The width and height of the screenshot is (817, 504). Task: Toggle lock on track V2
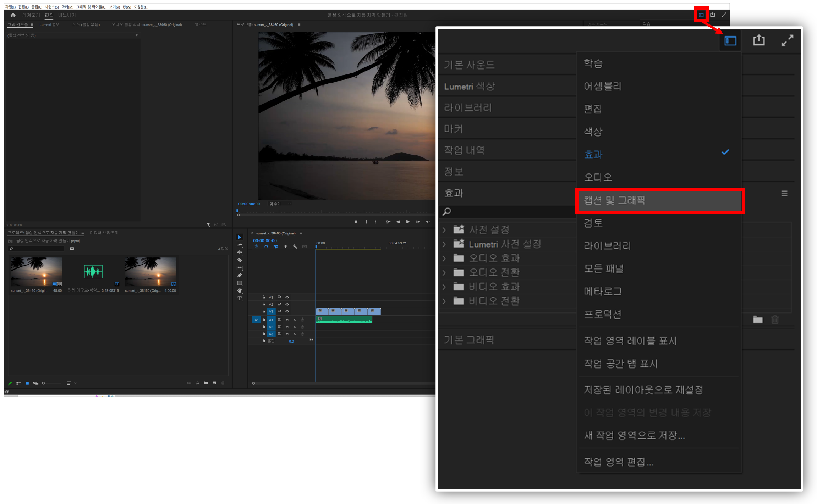[x=264, y=304]
